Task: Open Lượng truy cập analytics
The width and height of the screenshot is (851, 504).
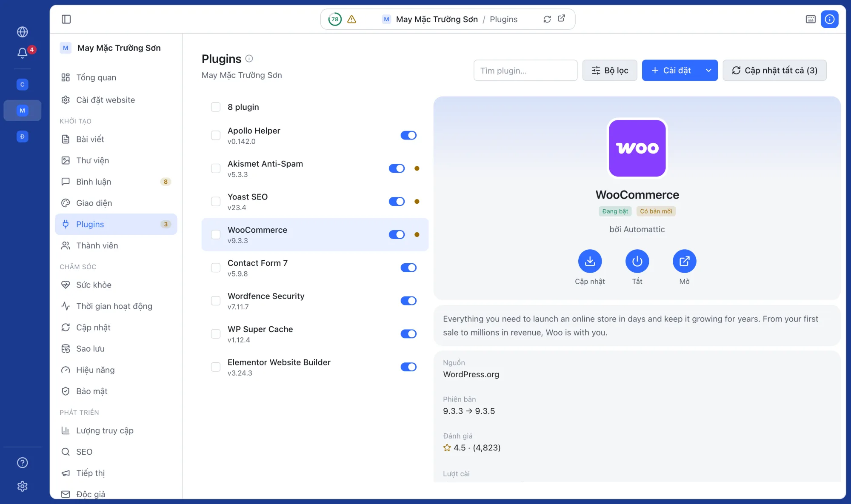Action: (116, 430)
